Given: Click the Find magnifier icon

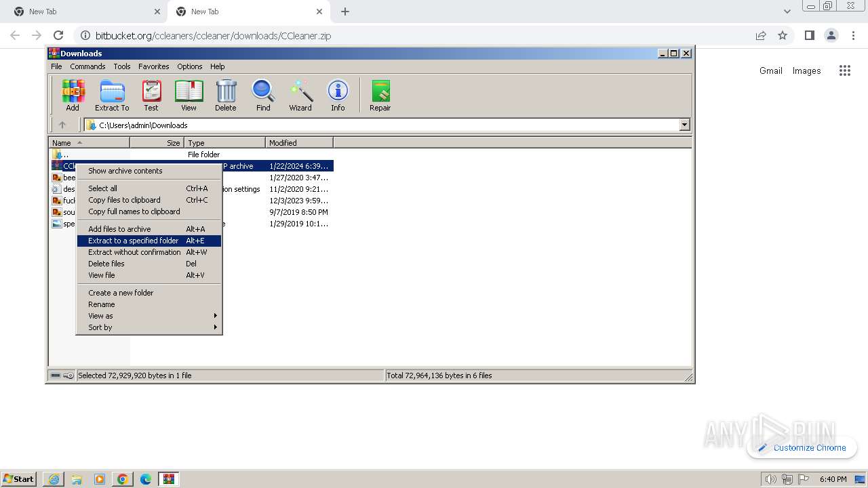Looking at the screenshot, I should 263,96.
